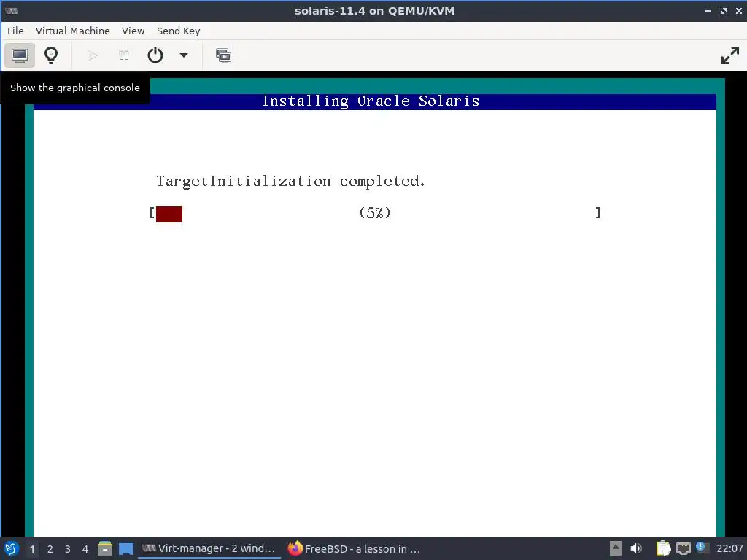Viewport: 747px width, 560px height.
Task: Maximize the solaris-11.4 window
Action: coord(724,10)
